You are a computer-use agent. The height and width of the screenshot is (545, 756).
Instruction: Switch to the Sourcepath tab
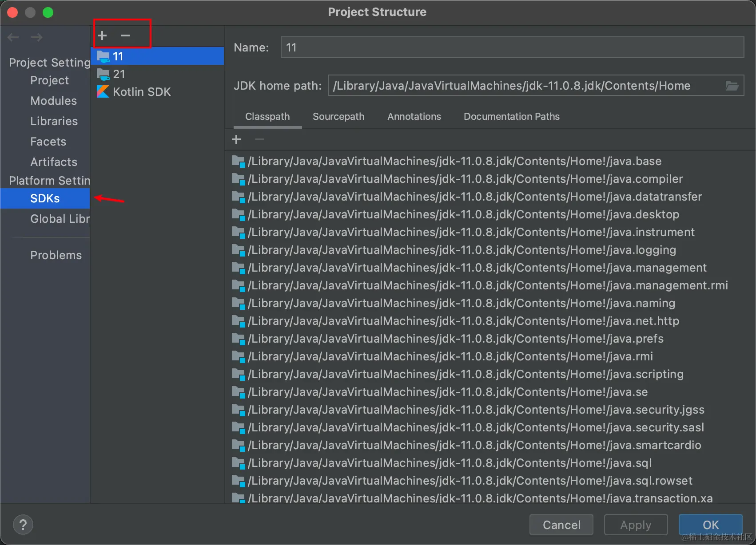338,117
